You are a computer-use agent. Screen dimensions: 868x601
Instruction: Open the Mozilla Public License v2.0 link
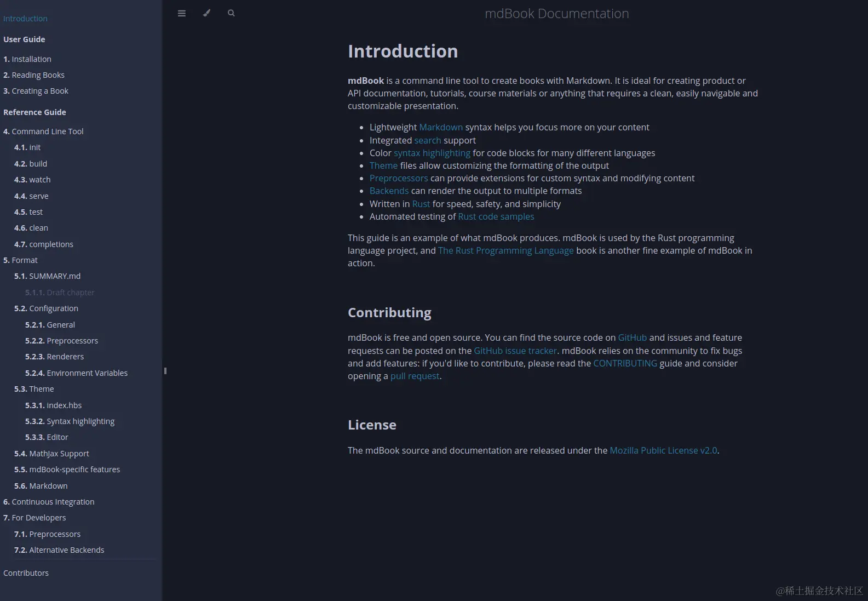pyautogui.click(x=663, y=450)
